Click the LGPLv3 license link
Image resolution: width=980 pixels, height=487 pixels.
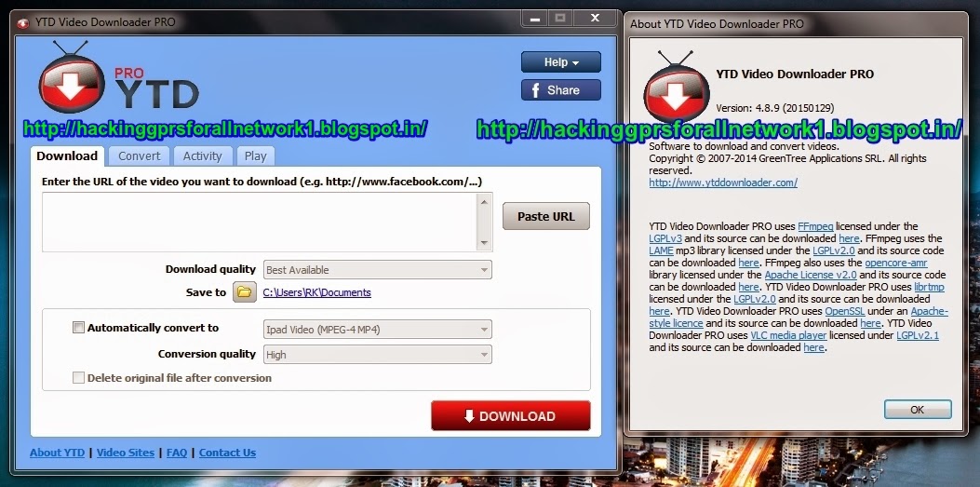pos(665,238)
